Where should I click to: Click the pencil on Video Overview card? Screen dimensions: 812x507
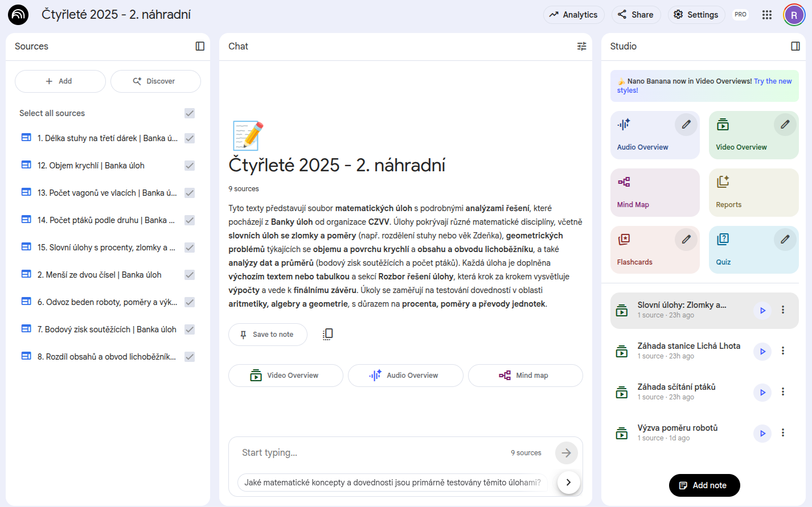tap(785, 124)
